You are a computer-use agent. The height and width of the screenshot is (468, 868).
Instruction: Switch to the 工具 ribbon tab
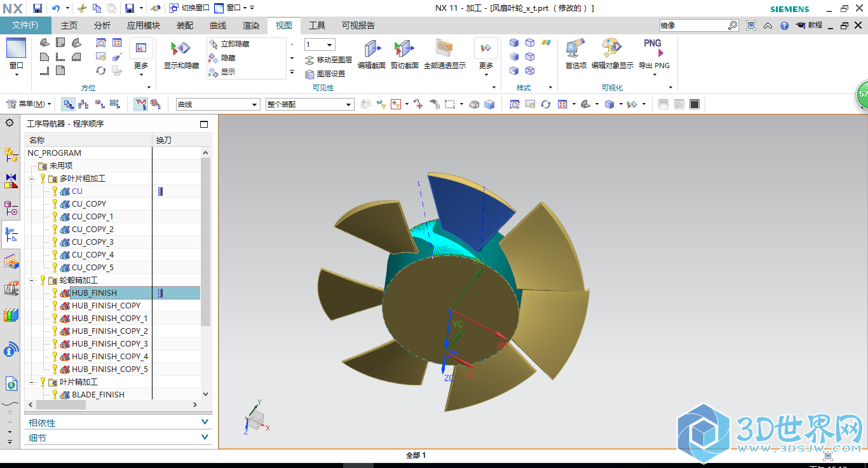[x=317, y=25]
